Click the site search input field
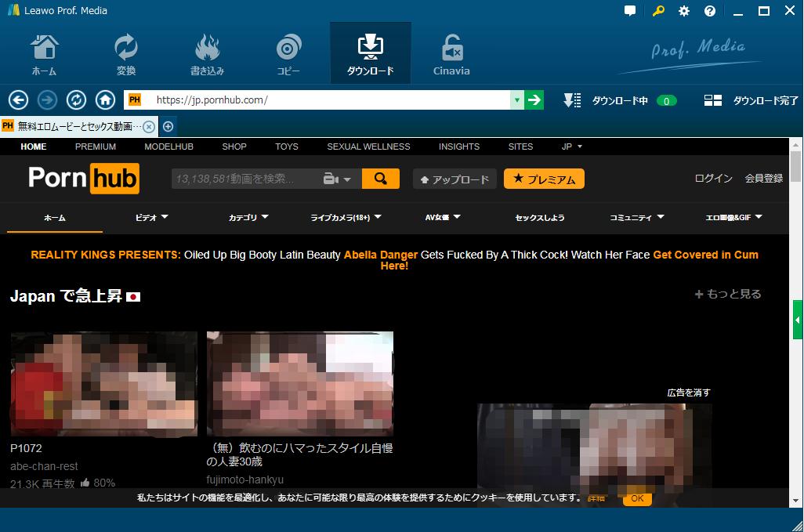Screen dimensions: 804x532 click(246, 179)
